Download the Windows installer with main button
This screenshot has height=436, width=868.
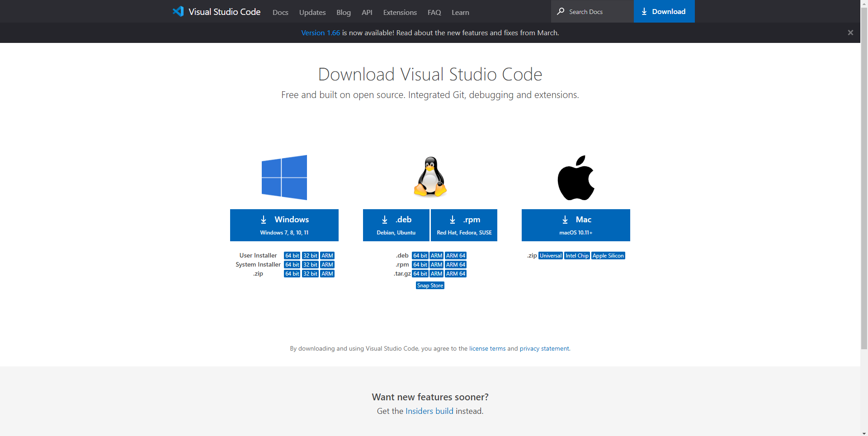pos(284,225)
